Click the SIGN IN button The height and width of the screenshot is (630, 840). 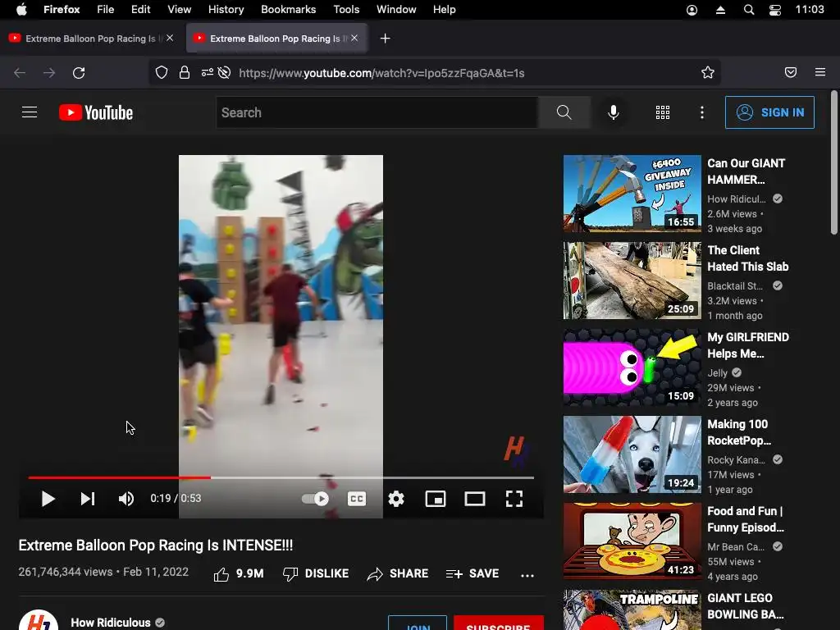[769, 112]
